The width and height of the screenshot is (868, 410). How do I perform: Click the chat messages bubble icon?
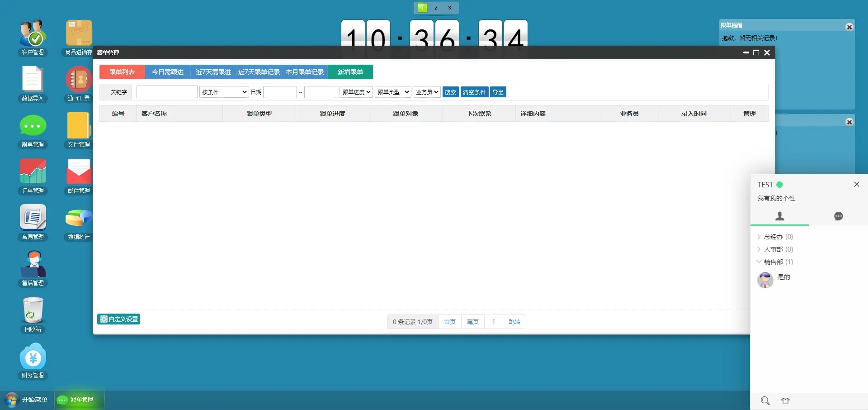[x=838, y=216]
